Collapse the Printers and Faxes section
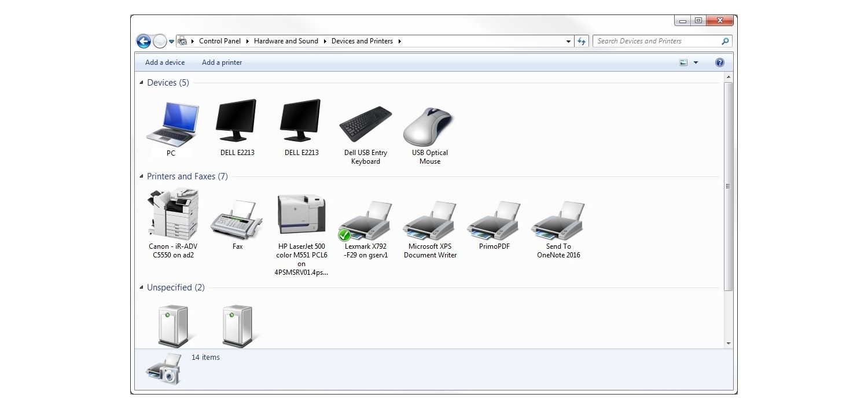Viewport: 868px width, 409px height. (x=141, y=176)
